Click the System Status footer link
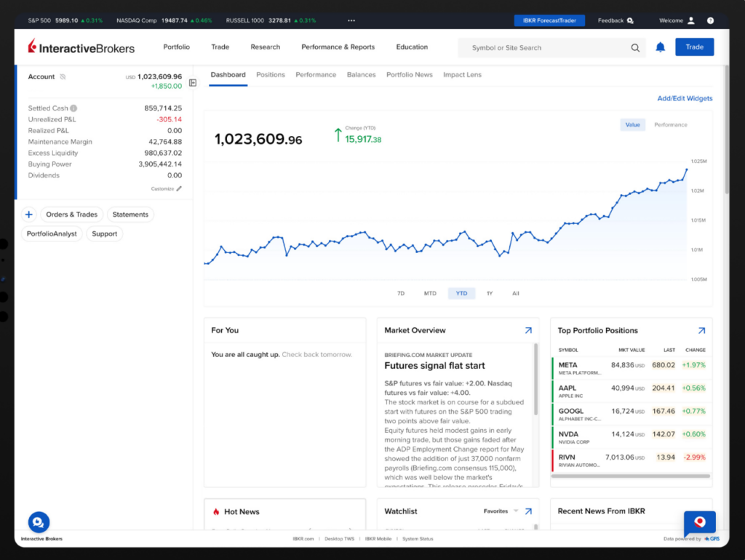745x560 pixels. click(x=418, y=539)
